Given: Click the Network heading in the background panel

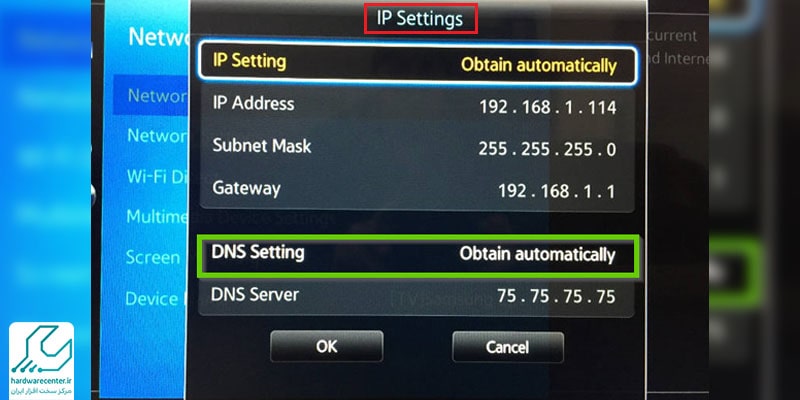Looking at the screenshot, I should pos(158,37).
